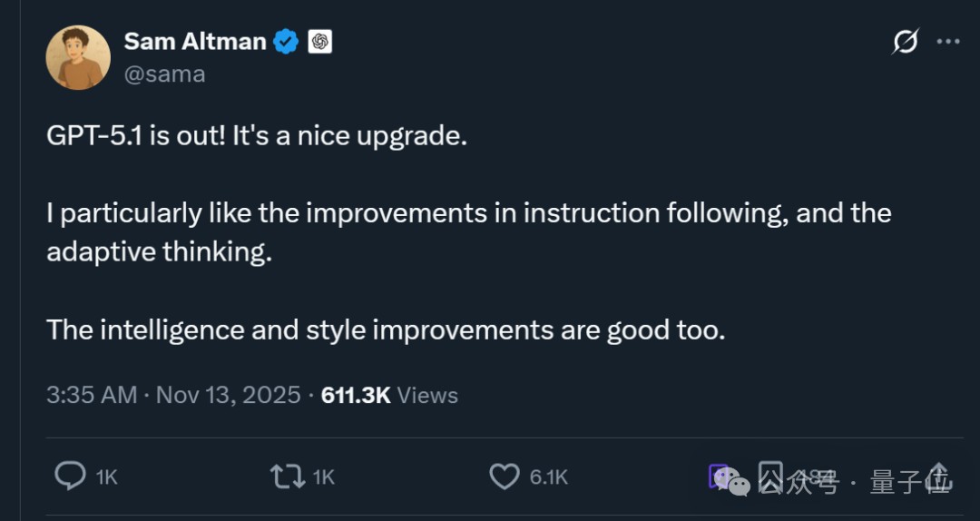This screenshot has height=521, width=980.
Task: Like the tweet with the heart icon
Action: [504, 476]
